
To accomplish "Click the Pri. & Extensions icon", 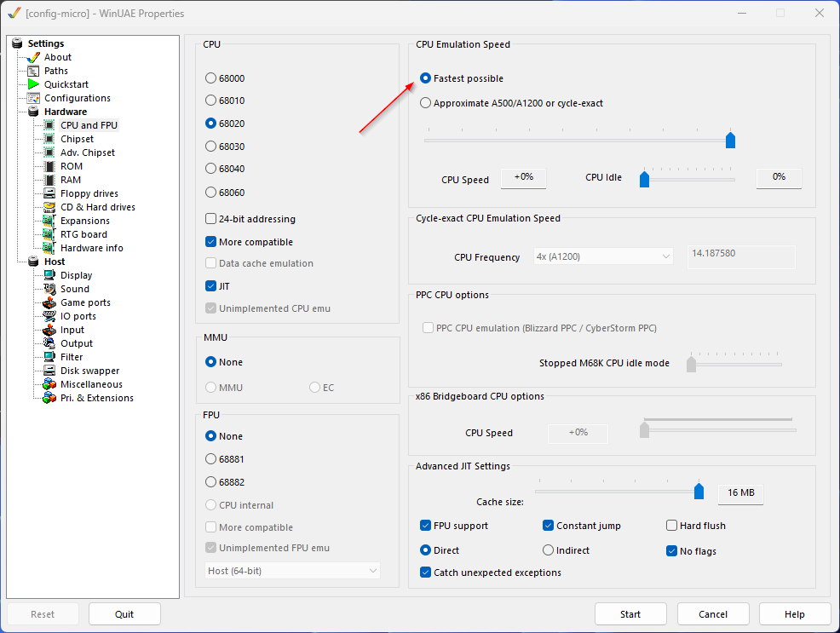I will [49, 398].
